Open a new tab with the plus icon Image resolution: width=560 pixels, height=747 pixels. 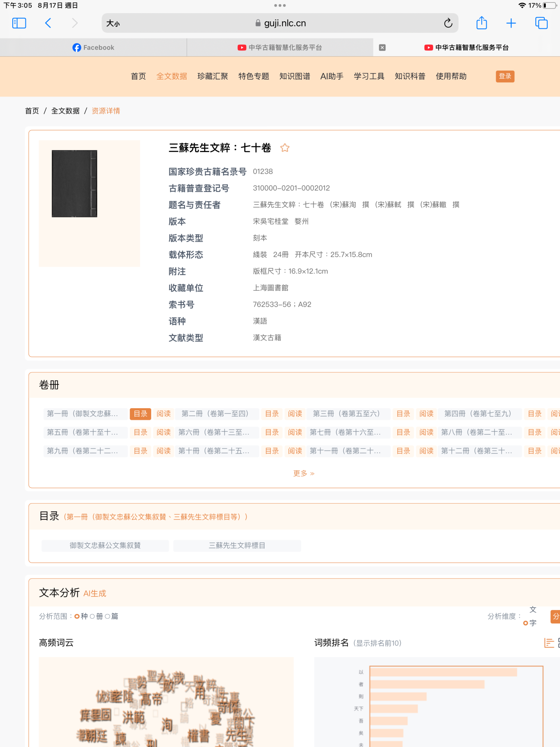[x=511, y=23]
